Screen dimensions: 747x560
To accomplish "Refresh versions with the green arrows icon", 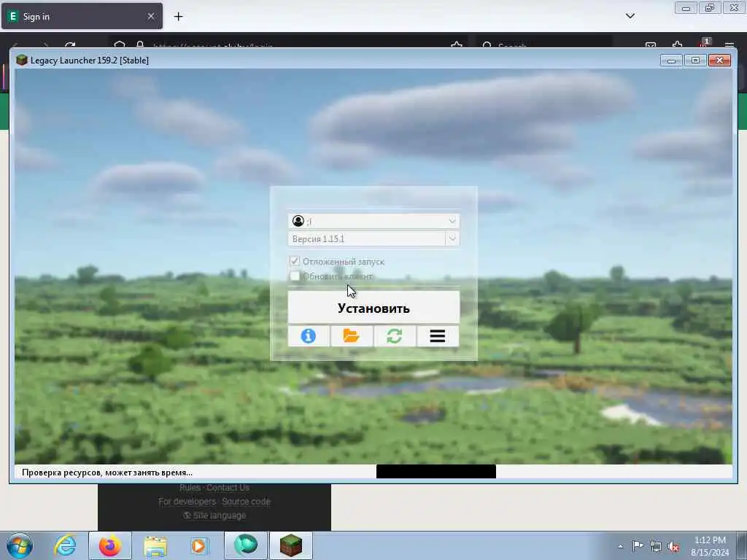I will click(395, 335).
